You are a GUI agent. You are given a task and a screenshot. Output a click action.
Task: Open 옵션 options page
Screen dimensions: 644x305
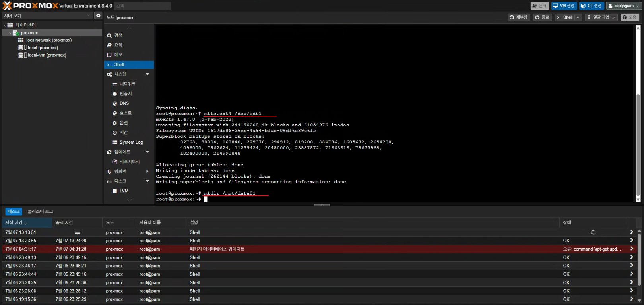[x=129, y=123]
